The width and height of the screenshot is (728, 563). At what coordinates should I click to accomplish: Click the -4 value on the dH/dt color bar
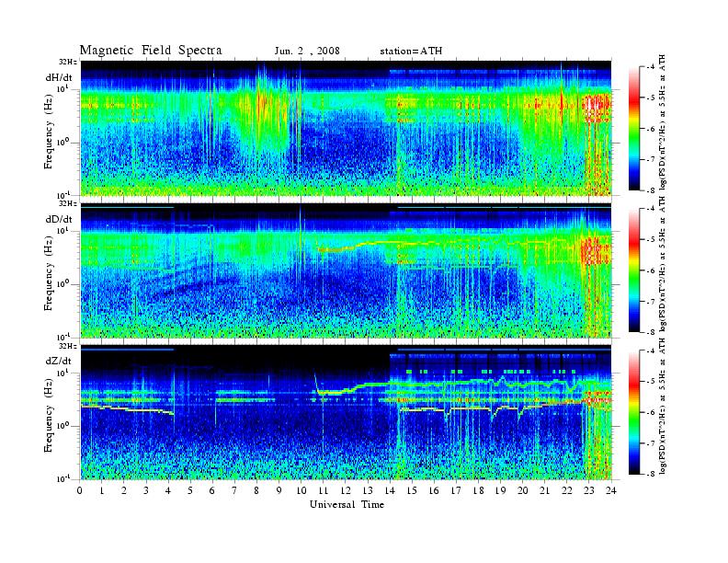(651, 67)
